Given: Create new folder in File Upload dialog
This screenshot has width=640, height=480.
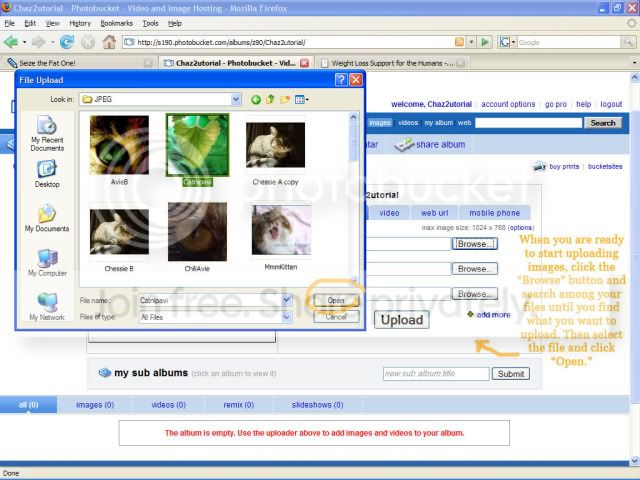Looking at the screenshot, I should click(285, 100).
